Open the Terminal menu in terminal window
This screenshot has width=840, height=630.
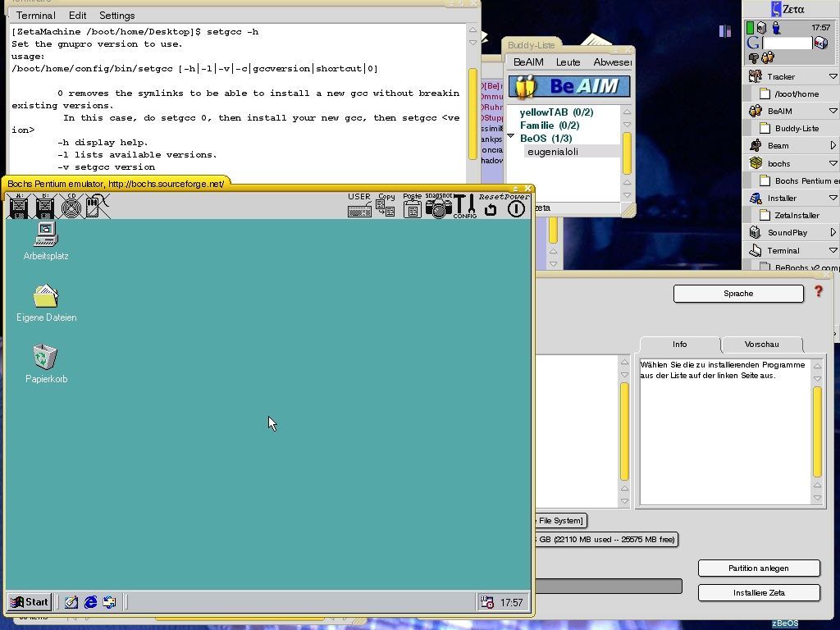tap(35, 15)
